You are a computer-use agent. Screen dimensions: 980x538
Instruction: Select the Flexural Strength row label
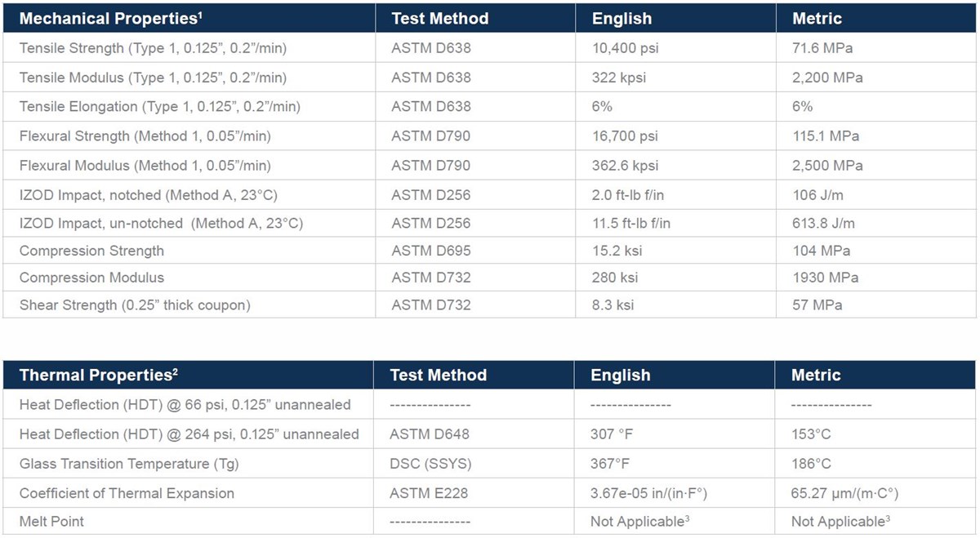click(x=145, y=136)
